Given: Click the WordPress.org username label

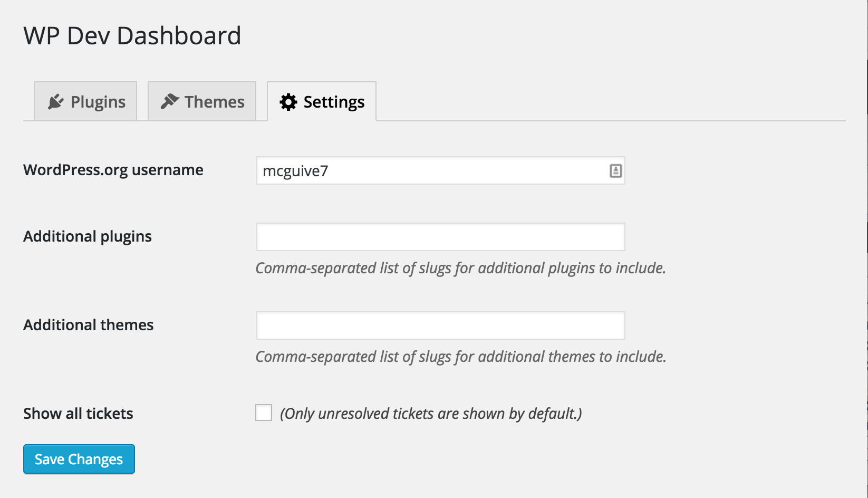Looking at the screenshot, I should (113, 170).
